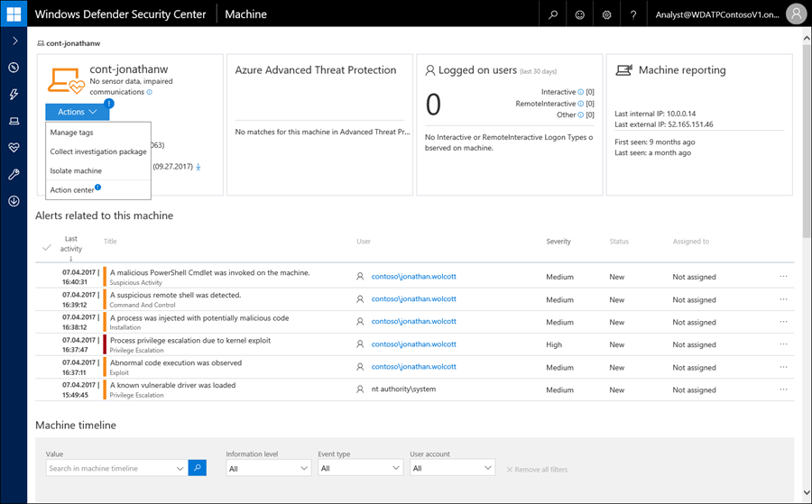
Task: Click the Windows logo icon
Action: [x=14, y=14]
